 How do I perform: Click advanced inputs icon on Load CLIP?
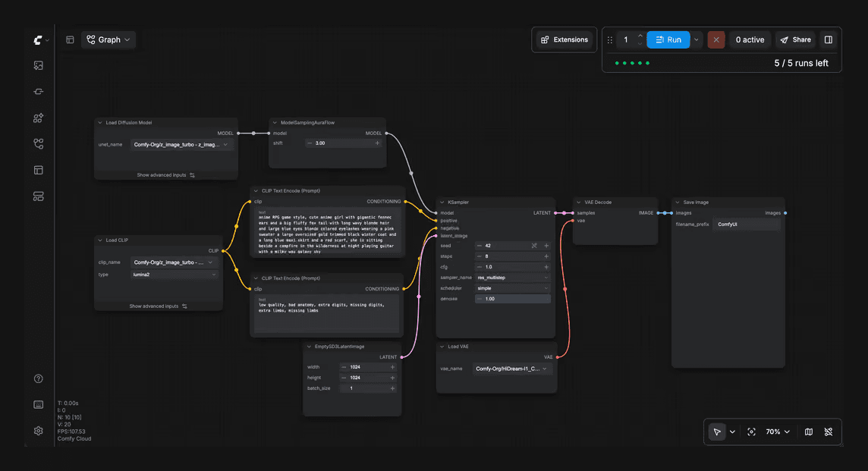click(x=184, y=306)
